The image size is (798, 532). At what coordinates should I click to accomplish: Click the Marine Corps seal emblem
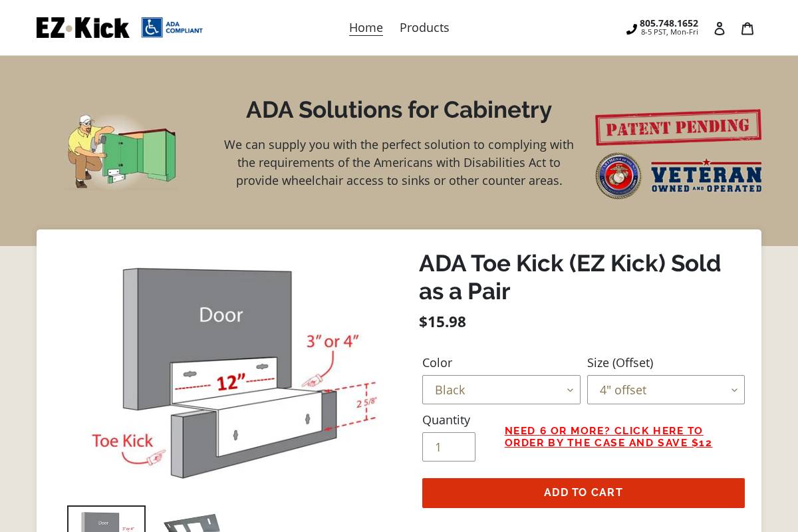click(x=618, y=176)
